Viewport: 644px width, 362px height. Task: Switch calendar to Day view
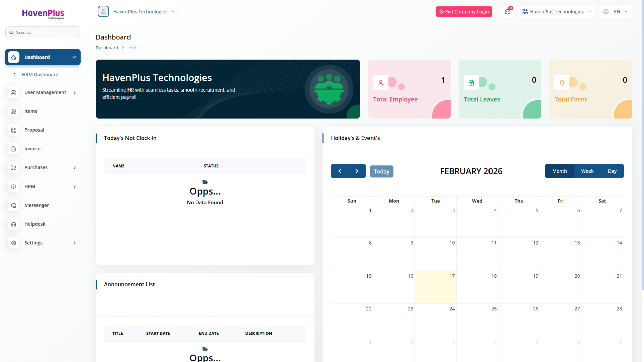612,171
